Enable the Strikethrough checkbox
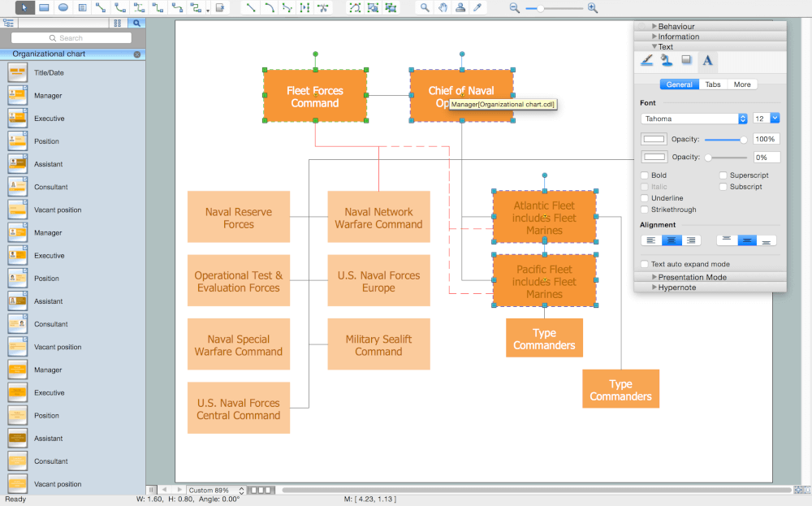 pyautogui.click(x=645, y=210)
